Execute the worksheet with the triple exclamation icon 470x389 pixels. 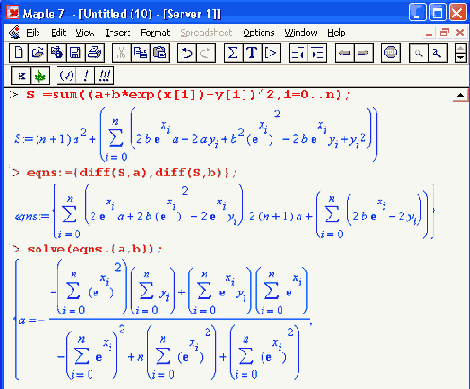pyautogui.click(x=104, y=76)
